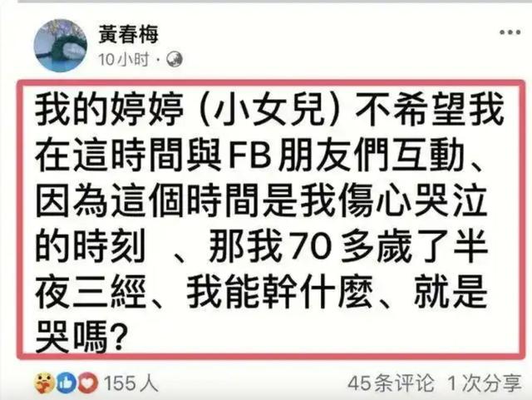Open 黃春梅's profile picture
The height and width of the screenshot is (400, 532).
(61, 45)
